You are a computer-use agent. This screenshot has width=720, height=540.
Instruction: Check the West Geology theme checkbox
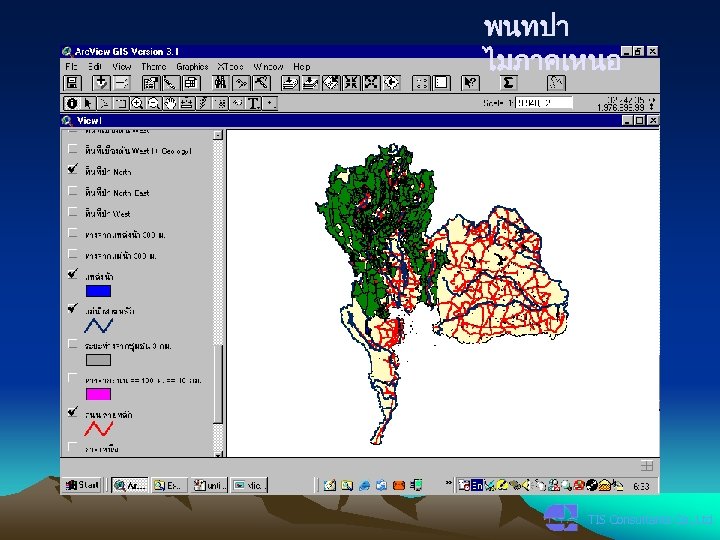(73, 149)
